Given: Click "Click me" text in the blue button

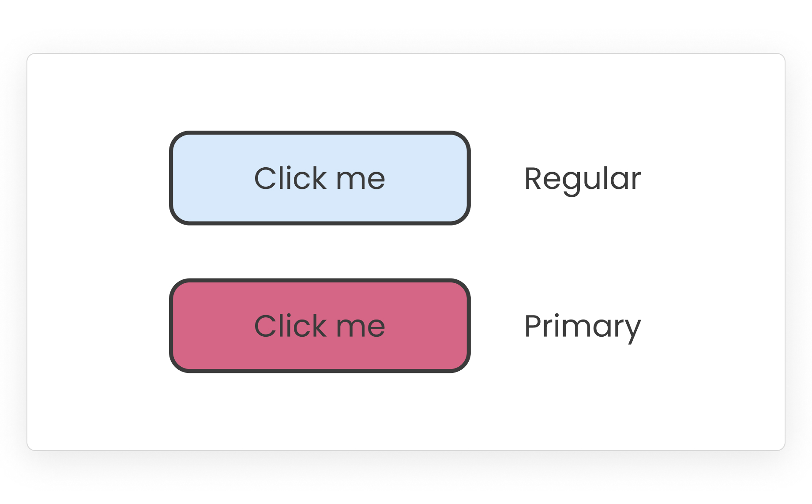Looking at the screenshot, I should [x=320, y=178].
